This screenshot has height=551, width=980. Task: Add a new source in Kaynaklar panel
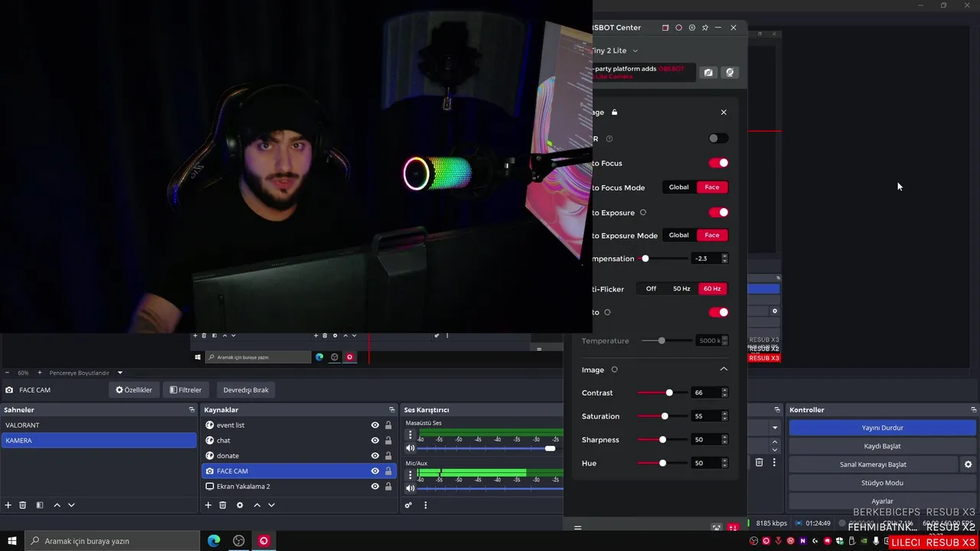(x=207, y=505)
